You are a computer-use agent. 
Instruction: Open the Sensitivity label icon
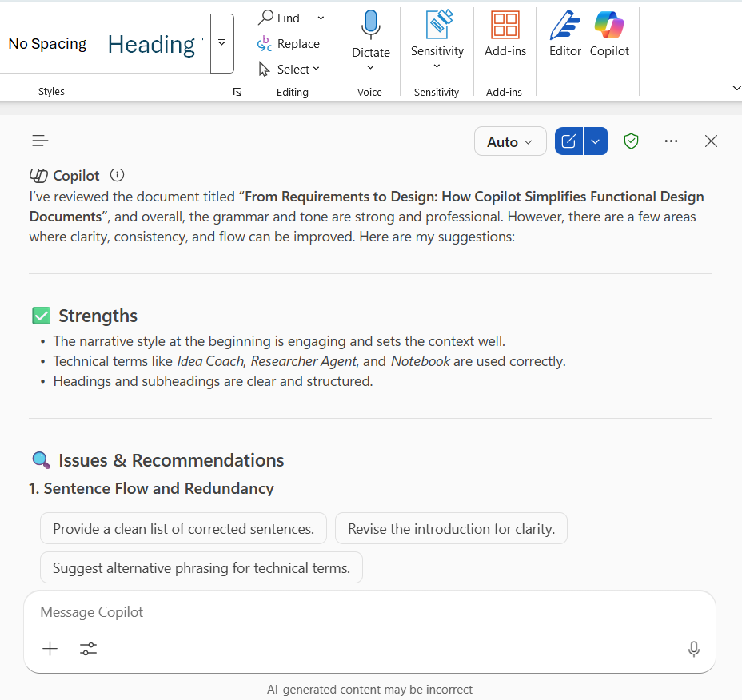439,24
